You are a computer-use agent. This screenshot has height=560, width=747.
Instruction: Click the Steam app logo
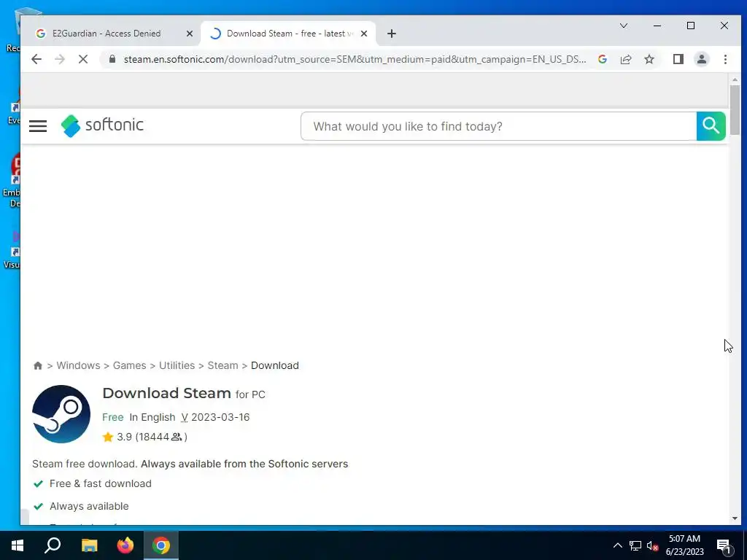pyautogui.click(x=61, y=414)
